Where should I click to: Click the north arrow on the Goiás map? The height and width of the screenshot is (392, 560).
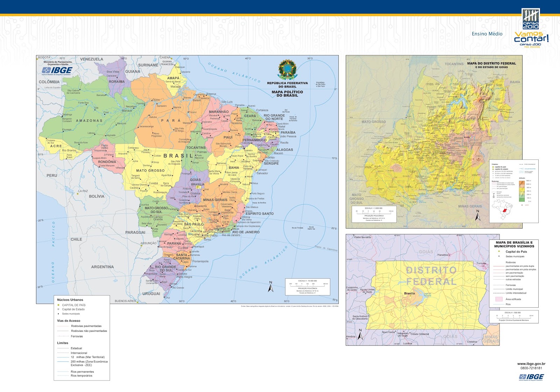(478, 215)
